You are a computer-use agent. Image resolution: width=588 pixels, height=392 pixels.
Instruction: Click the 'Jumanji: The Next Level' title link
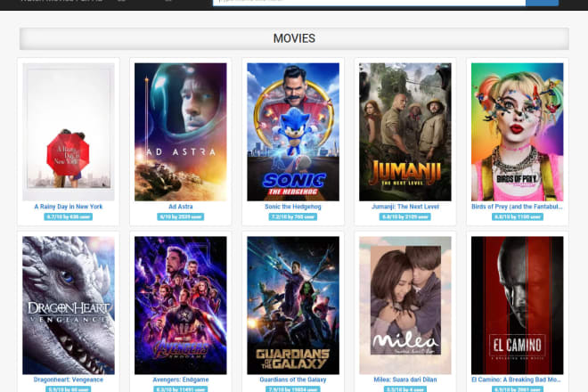405,207
